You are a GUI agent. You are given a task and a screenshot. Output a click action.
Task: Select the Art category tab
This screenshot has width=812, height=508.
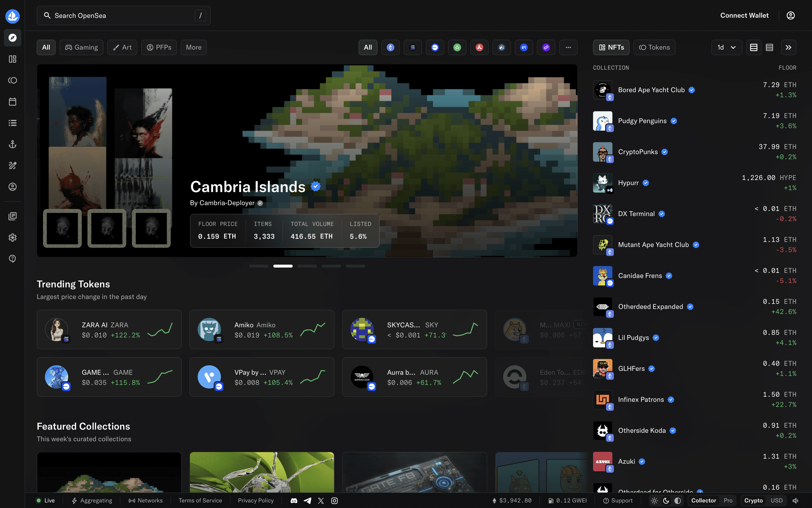(x=122, y=47)
